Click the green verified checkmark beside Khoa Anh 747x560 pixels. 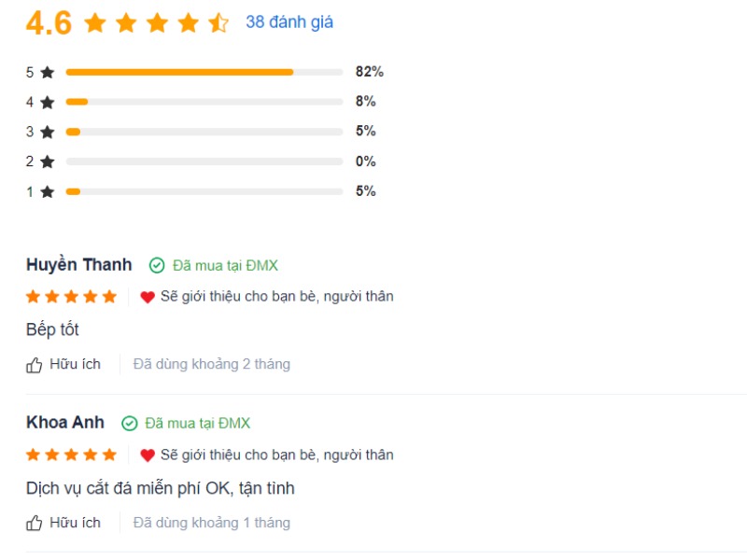pos(130,424)
